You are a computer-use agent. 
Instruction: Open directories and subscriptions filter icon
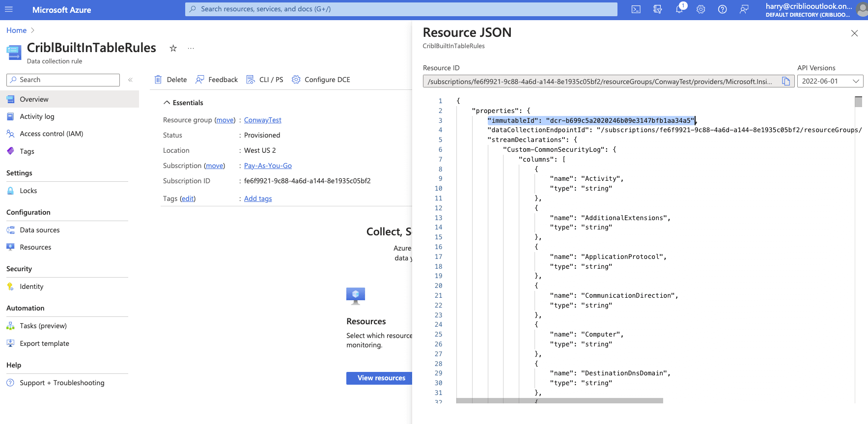tap(657, 9)
